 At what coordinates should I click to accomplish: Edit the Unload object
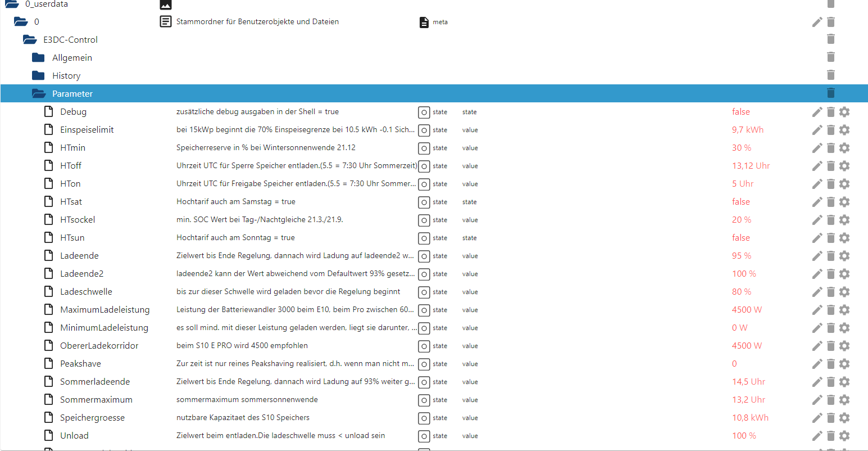(817, 436)
